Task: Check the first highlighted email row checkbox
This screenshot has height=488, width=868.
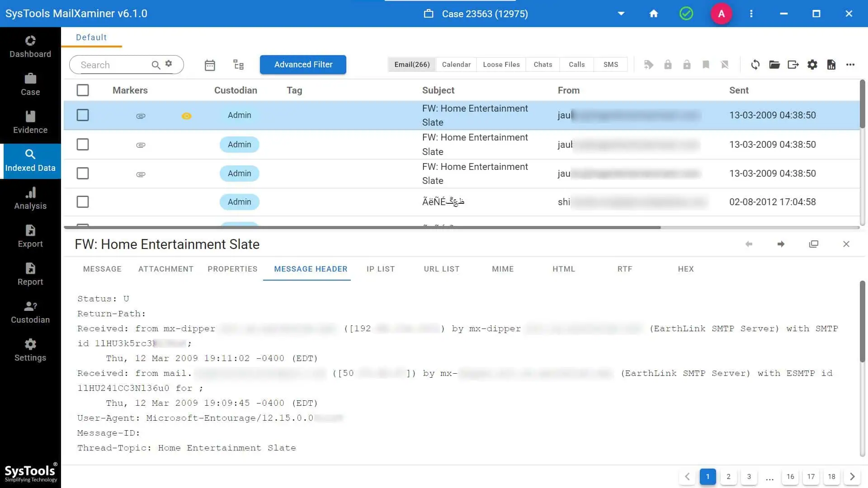Action: (x=83, y=115)
